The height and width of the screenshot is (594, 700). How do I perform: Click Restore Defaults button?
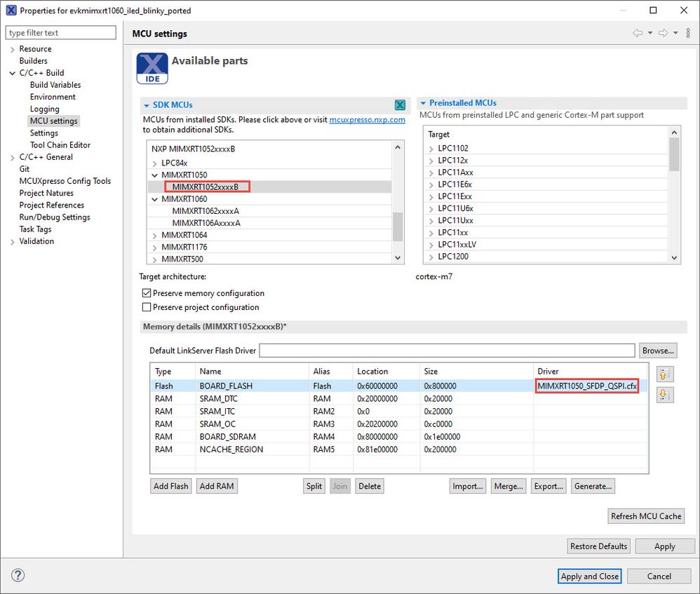point(599,546)
